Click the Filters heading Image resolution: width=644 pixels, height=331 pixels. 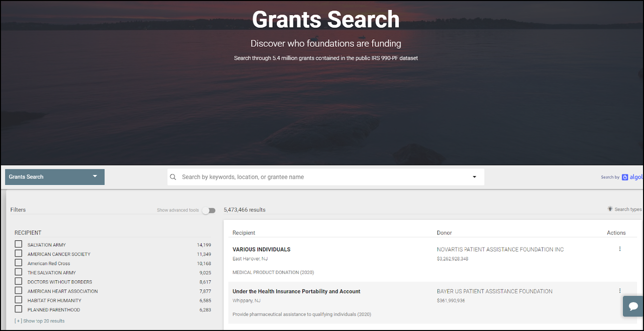click(18, 210)
